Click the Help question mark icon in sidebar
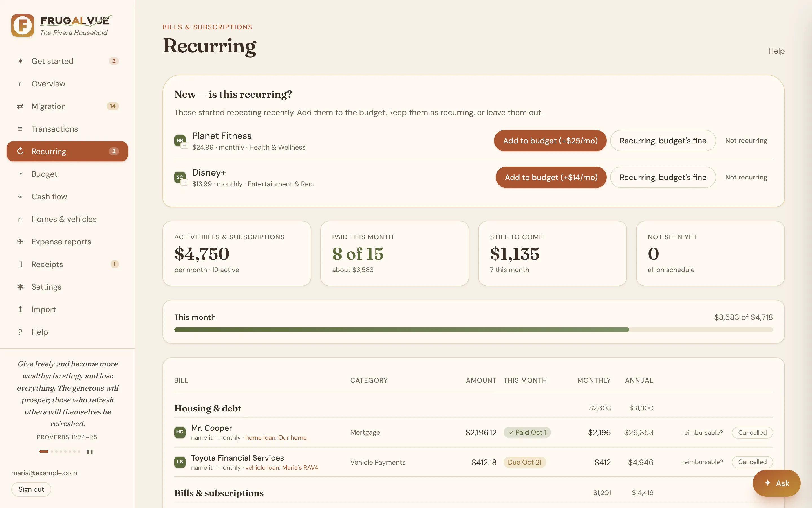The width and height of the screenshot is (812, 508). tap(20, 332)
